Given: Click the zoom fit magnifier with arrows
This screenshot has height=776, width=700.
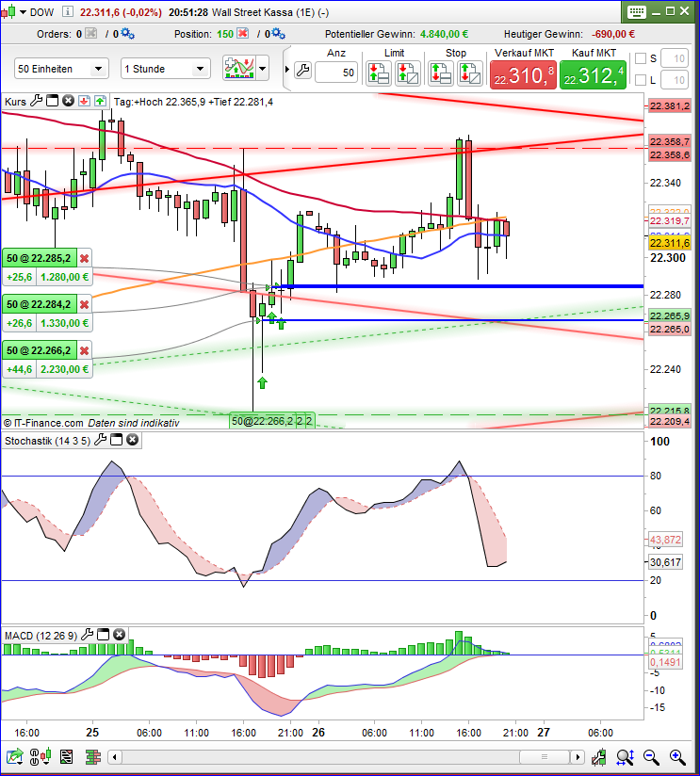Looking at the screenshot, I should 626,757.
